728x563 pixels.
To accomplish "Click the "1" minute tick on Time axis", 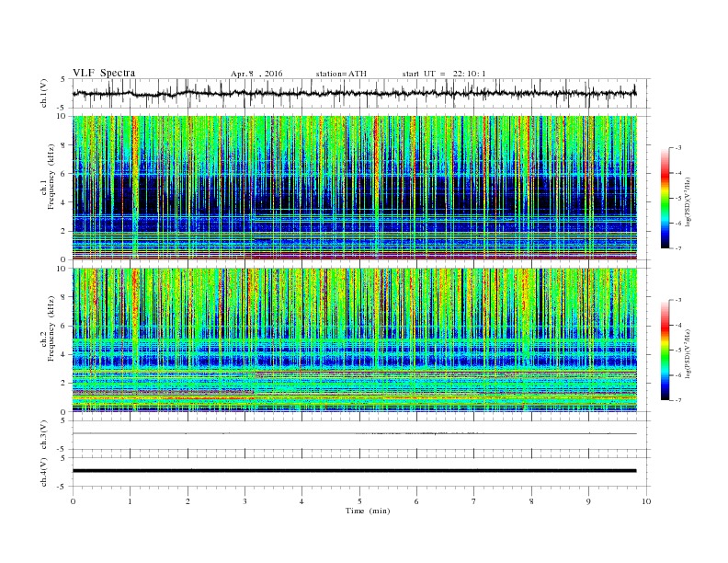I will pos(130,501).
